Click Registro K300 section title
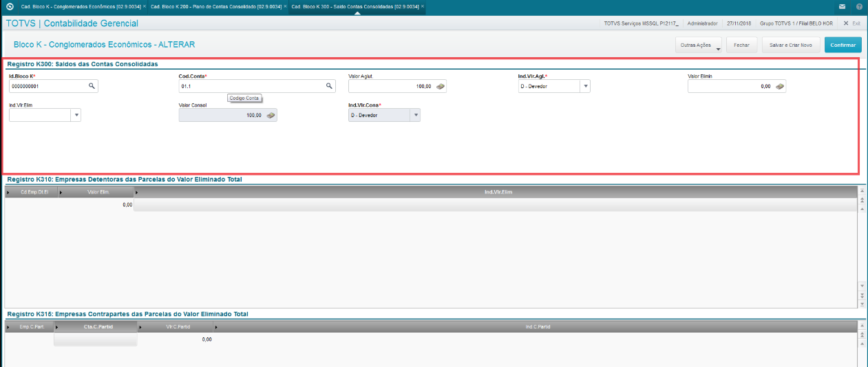 pos(83,64)
